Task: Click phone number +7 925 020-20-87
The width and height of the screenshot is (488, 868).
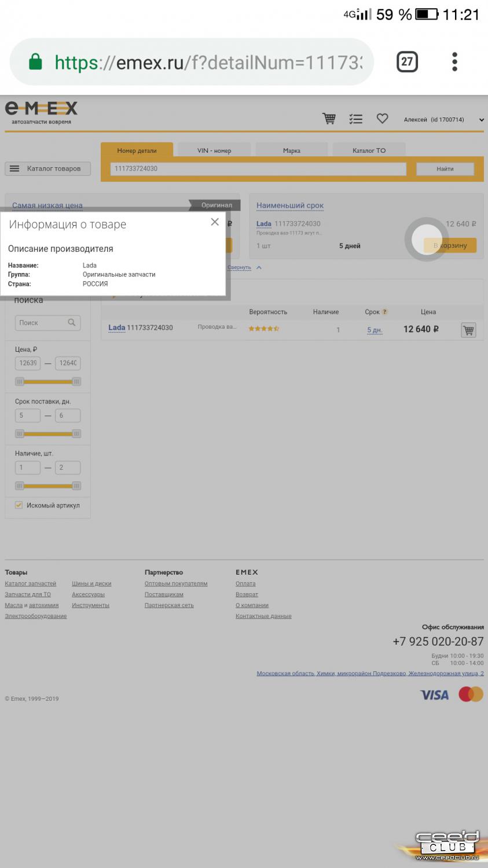Action: (438, 641)
